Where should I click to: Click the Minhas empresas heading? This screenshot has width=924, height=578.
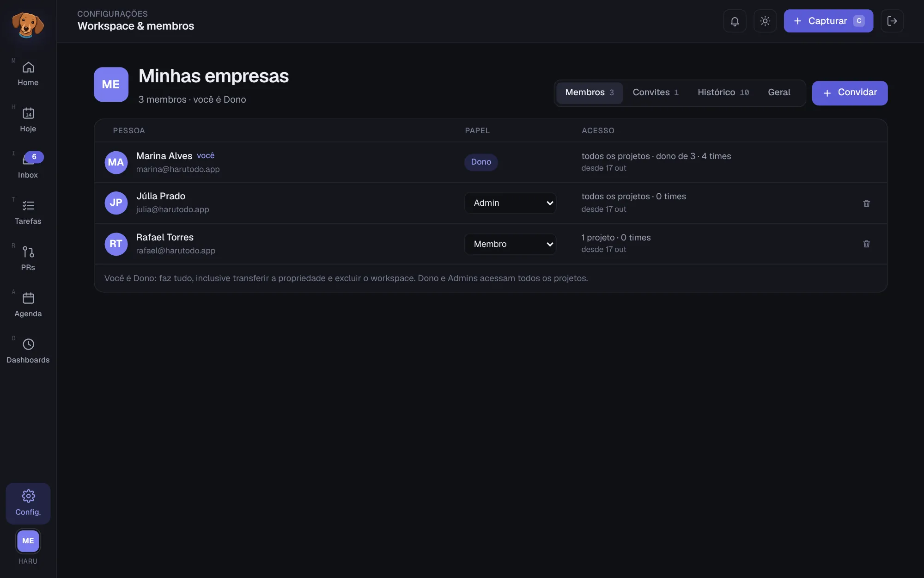pos(213,76)
